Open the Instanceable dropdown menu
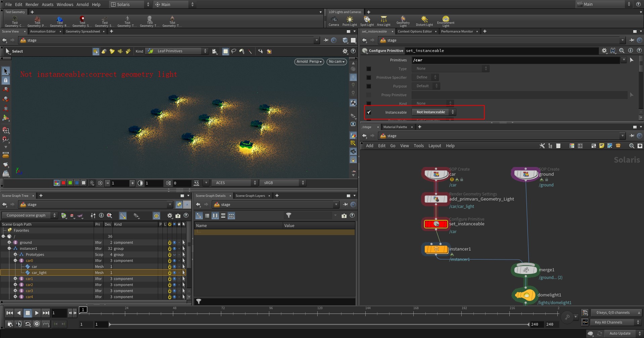Screen dimensions: 644x338 (434, 112)
